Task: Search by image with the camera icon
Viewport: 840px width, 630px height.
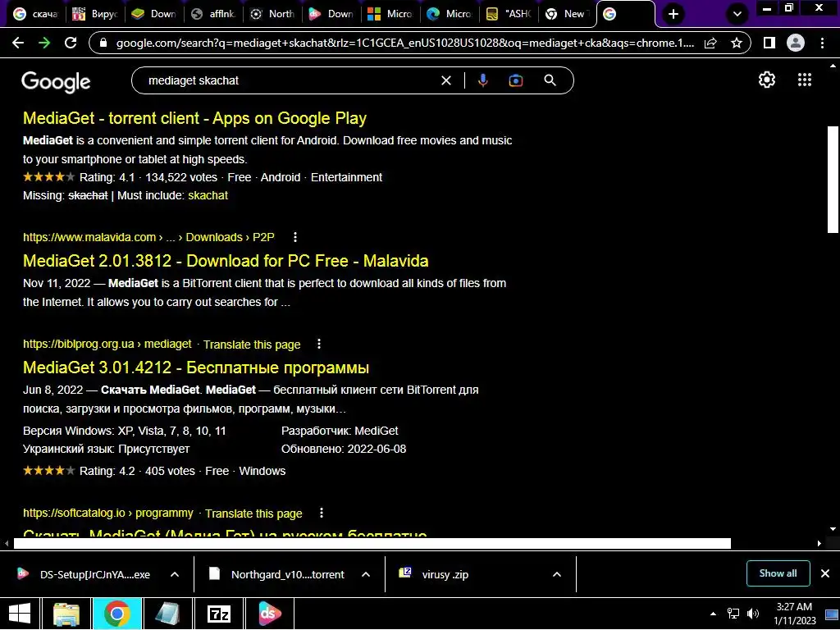Action: click(x=515, y=80)
